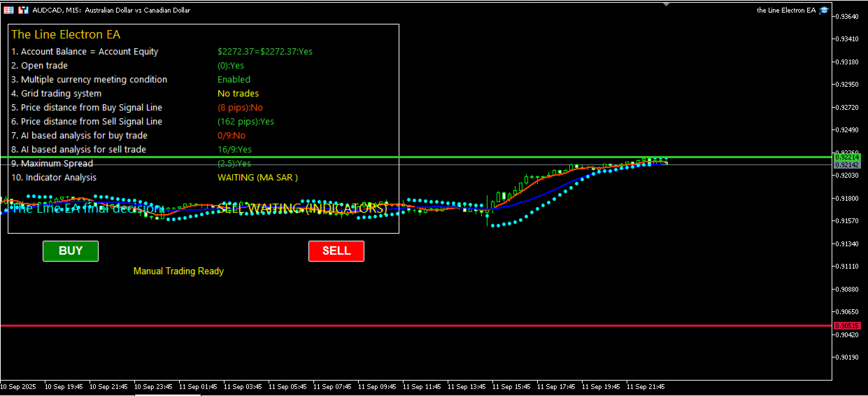Click the '(2.5):Yes' spread value

tap(234, 164)
